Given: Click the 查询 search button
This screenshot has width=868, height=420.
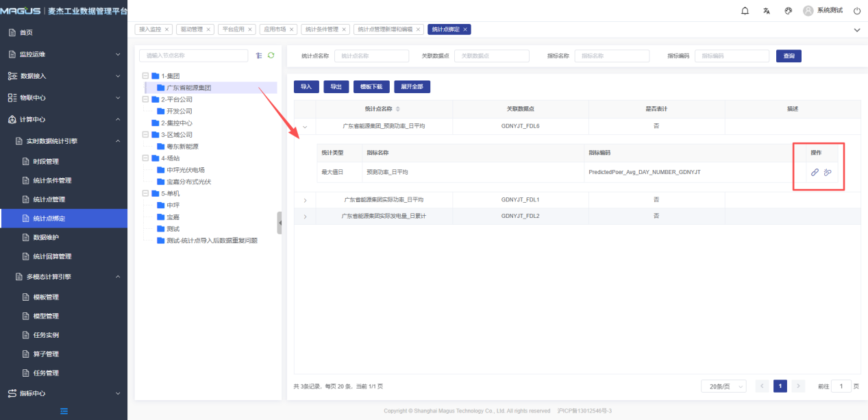Looking at the screenshot, I should [789, 56].
